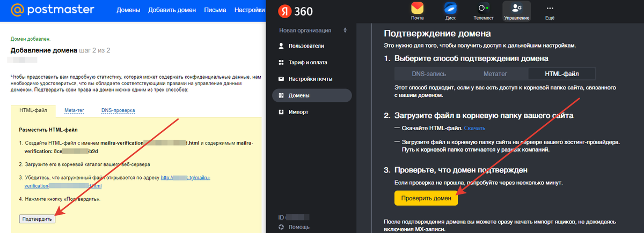This screenshot has width=644, height=233.
Task: Click the Настройки почты envelope icon
Action: [281, 79]
